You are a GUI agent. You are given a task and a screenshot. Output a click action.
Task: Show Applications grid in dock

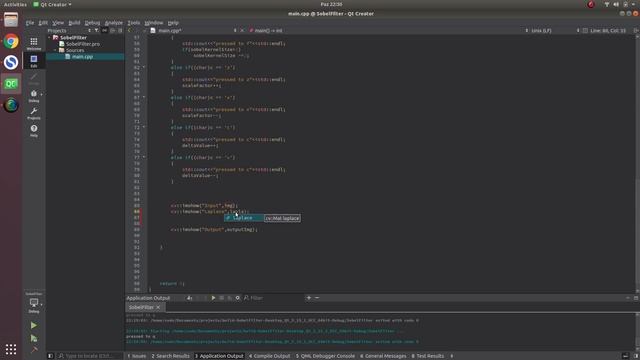click(11, 349)
